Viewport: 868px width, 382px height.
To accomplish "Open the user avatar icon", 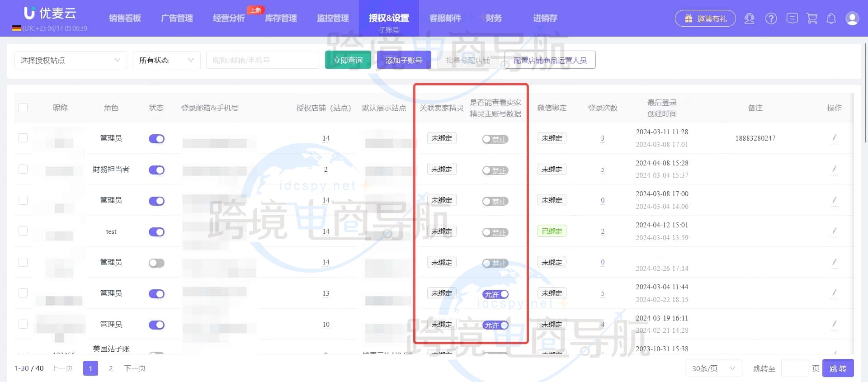I will click(852, 19).
